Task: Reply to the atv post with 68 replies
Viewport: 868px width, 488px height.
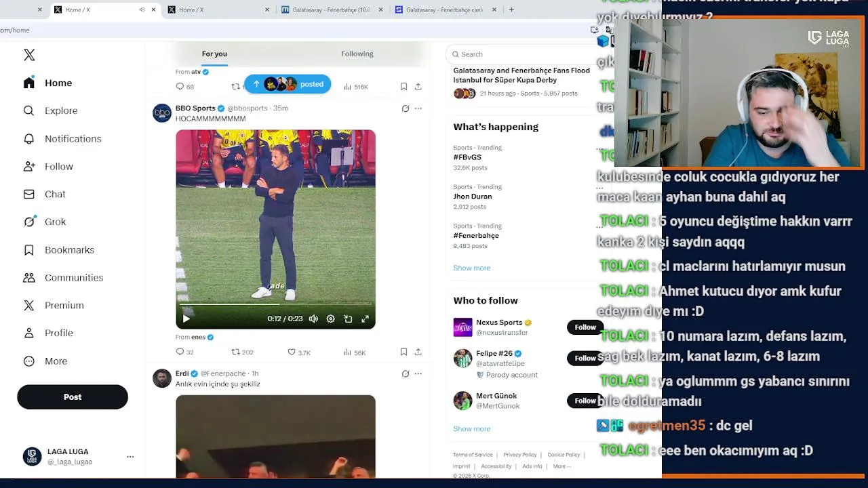Action: click(x=184, y=87)
